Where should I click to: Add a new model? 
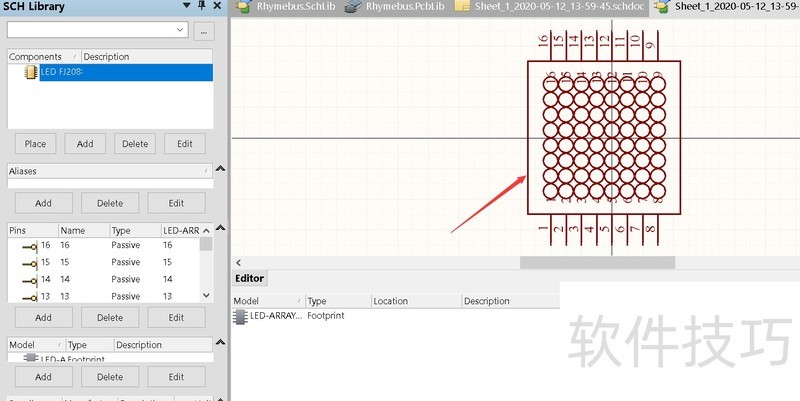43,377
